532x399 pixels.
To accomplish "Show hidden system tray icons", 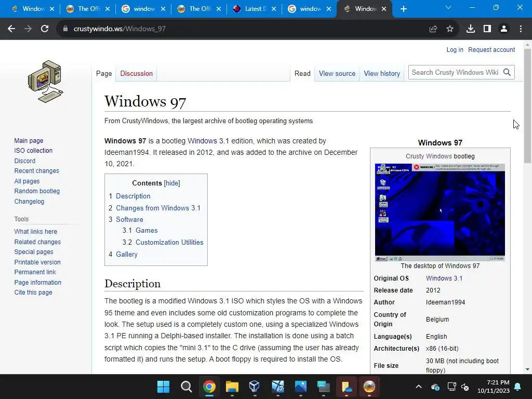I will 419,387.
